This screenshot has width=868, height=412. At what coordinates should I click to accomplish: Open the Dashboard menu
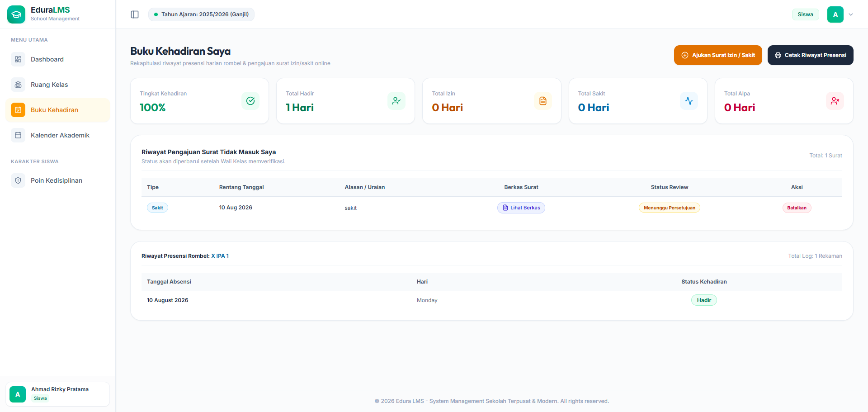coord(58,59)
